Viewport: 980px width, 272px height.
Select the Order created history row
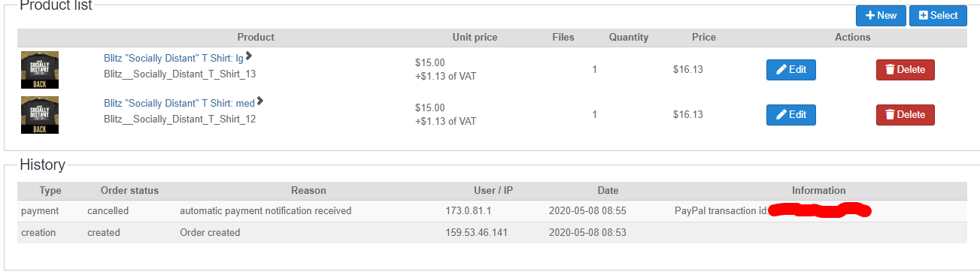(x=492, y=233)
